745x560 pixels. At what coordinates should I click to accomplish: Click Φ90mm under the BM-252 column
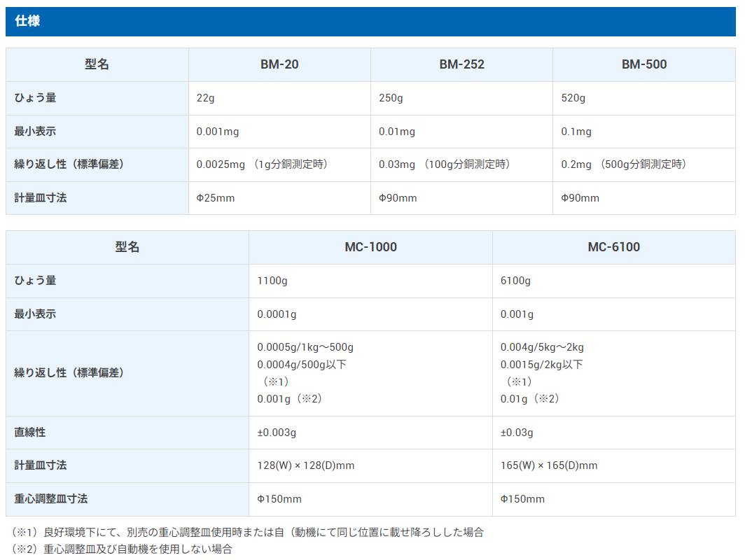coord(398,198)
